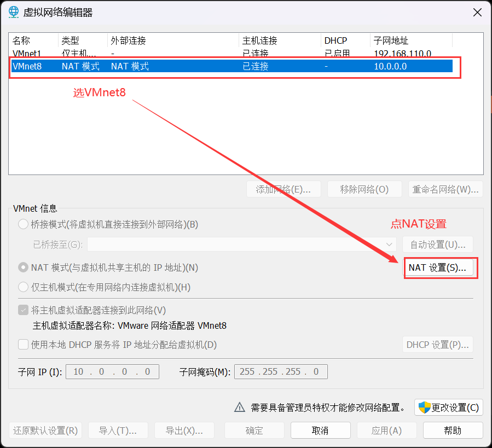Image resolution: width=492 pixels, height=448 pixels.
Task: Click the 取消 button
Action: (320, 430)
